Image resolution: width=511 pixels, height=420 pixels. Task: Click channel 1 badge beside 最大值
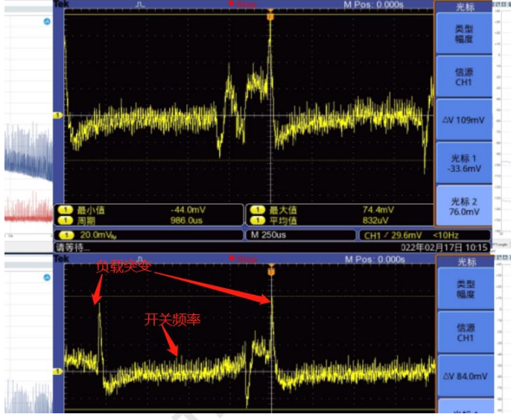258,210
